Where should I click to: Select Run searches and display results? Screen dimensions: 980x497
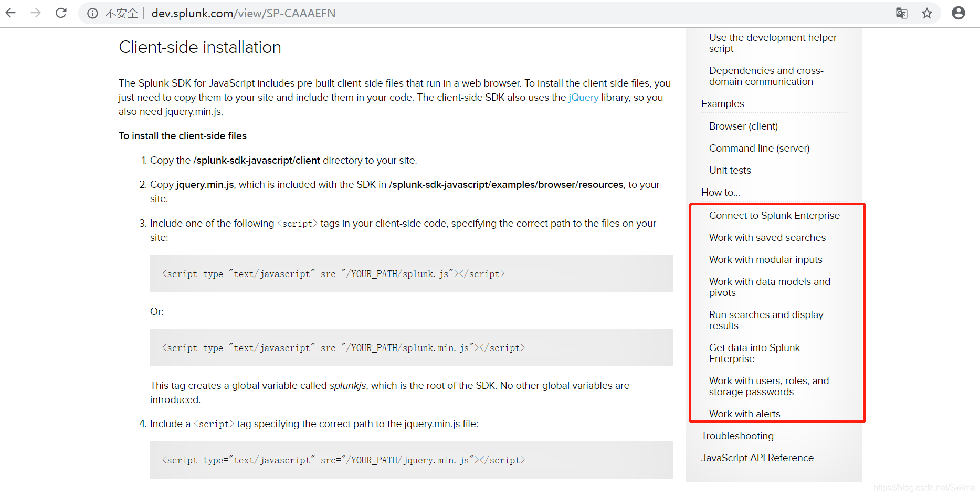[766, 320]
